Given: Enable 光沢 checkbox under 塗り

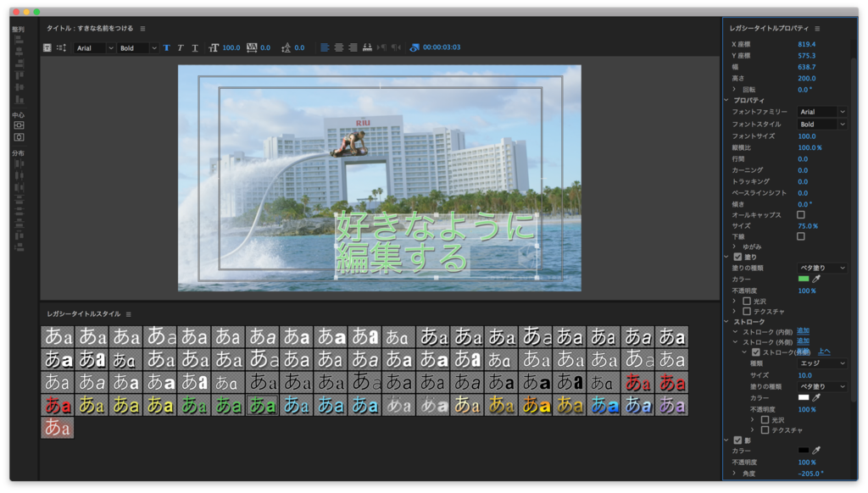Looking at the screenshot, I should pos(747,301).
